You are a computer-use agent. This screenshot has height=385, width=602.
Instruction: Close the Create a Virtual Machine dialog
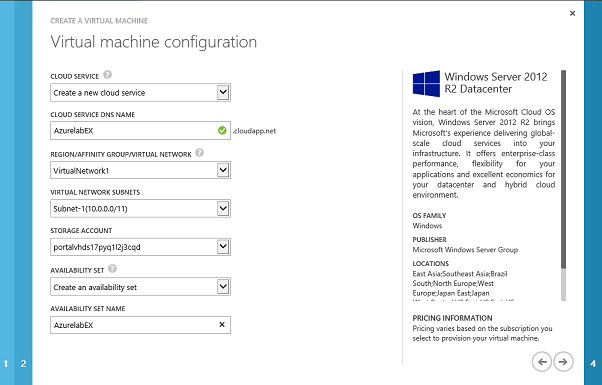pos(572,13)
